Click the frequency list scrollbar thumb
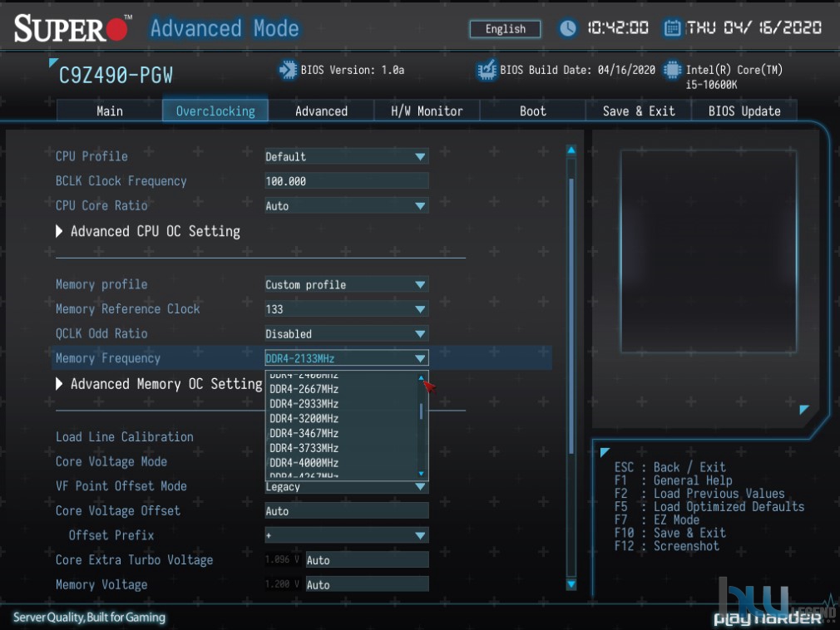The width and height of the screenshot is (840, 630). 421,411
